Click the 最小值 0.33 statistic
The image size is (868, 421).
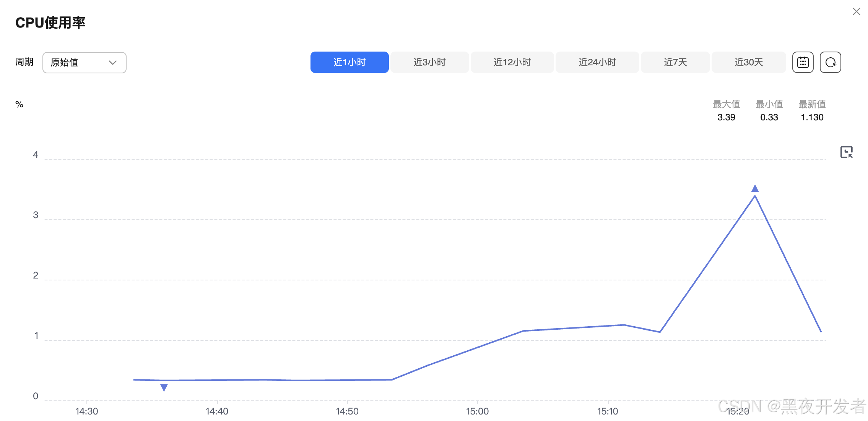pyautogui.click(x=769, y=117)
